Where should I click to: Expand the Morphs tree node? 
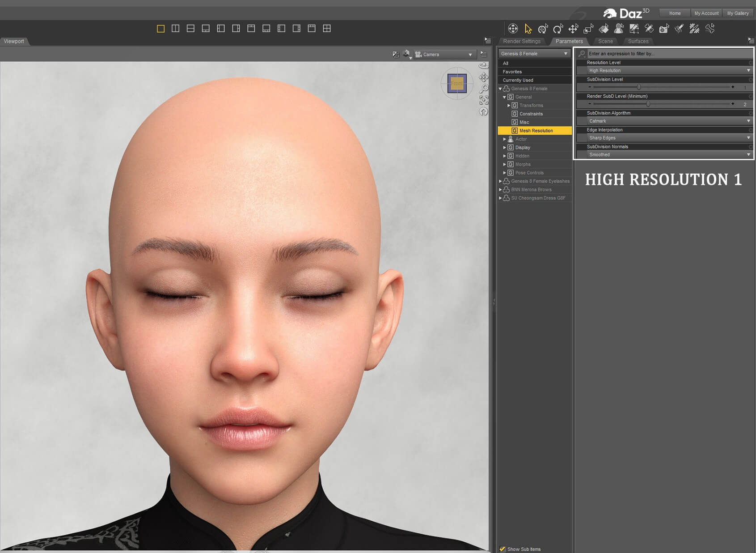click(505, 164)
